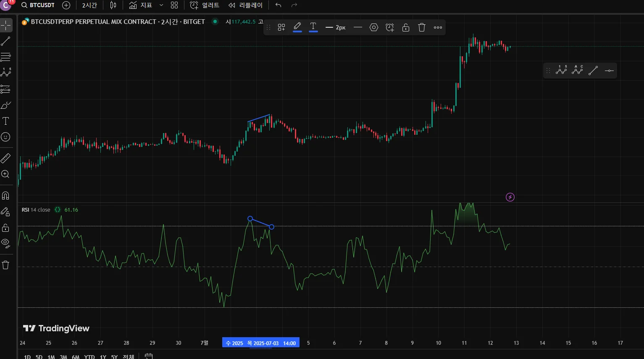Open the 2시간 timeframe interval dropdown
The height and width of the screenshot is (359, 644).
(x=89, y=5)
